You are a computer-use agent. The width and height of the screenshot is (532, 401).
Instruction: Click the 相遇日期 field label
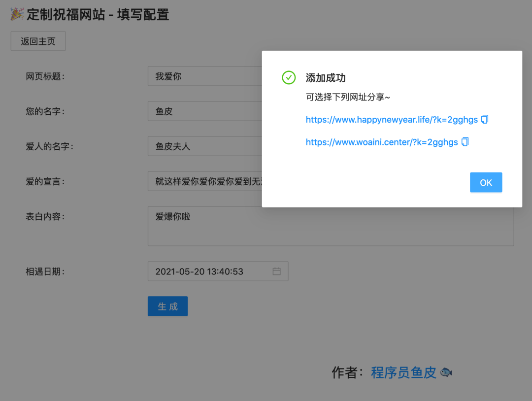(x=45, y=271)
